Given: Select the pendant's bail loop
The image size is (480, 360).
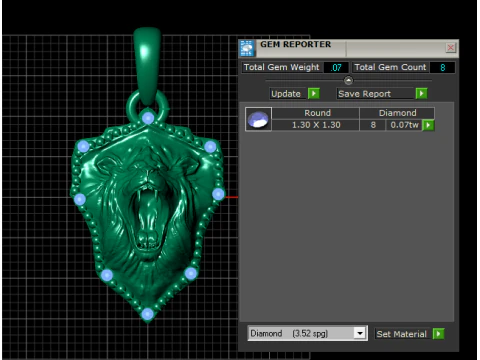Looking at the screenshot, I should [147, 65].
